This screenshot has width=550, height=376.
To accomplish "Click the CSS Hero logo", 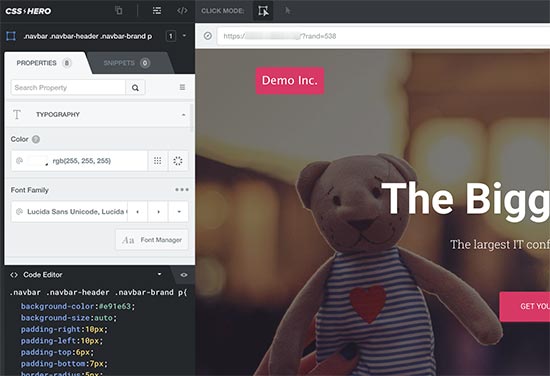I will [28, 11].
